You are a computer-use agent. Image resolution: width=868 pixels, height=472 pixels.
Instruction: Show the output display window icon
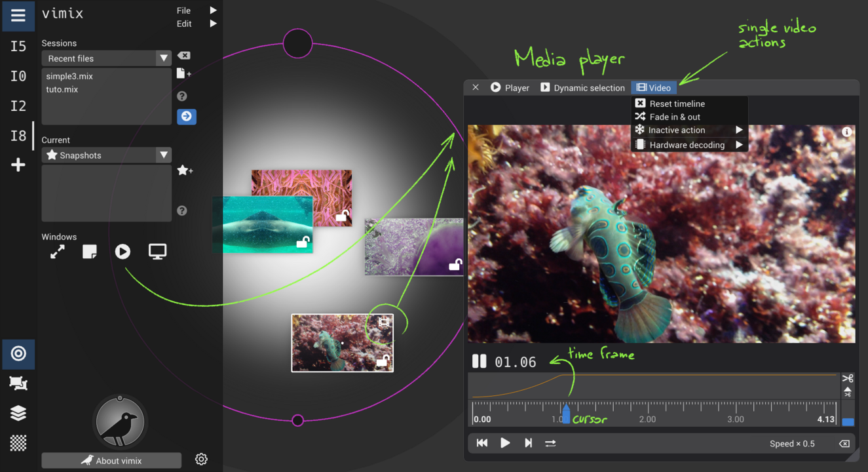[157, 252]
